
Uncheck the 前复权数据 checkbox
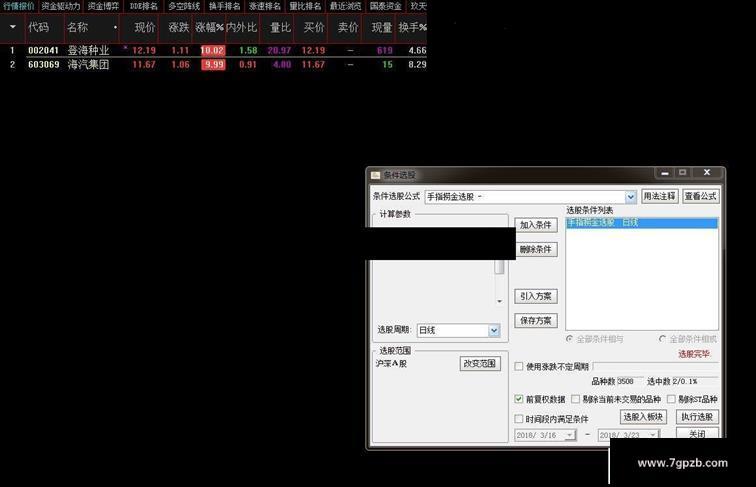tap(519, 399)
